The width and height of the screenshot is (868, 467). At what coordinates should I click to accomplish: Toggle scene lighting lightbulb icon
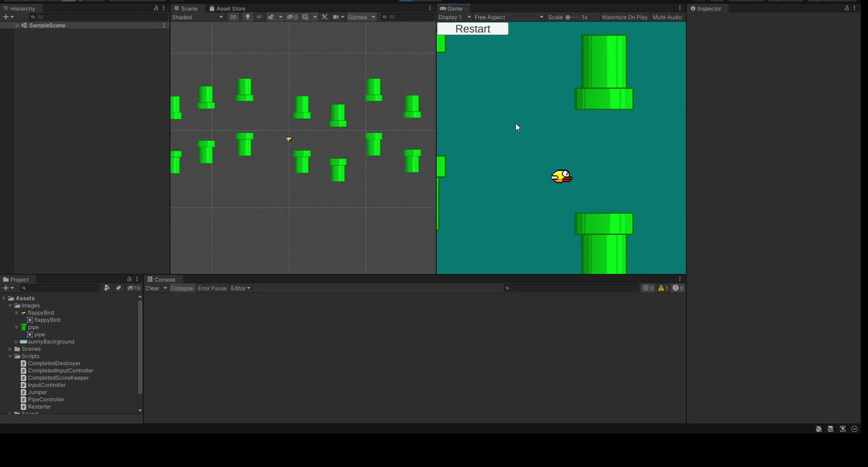247,17
